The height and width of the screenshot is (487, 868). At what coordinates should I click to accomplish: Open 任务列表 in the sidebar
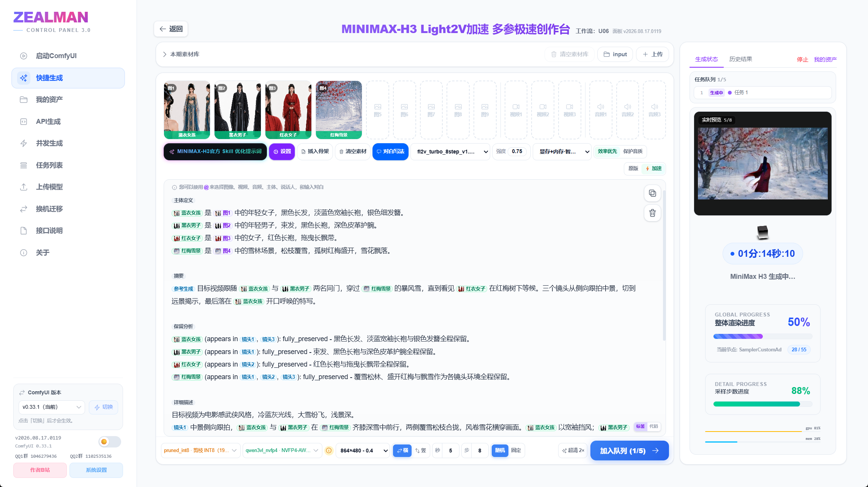point(68,165)
